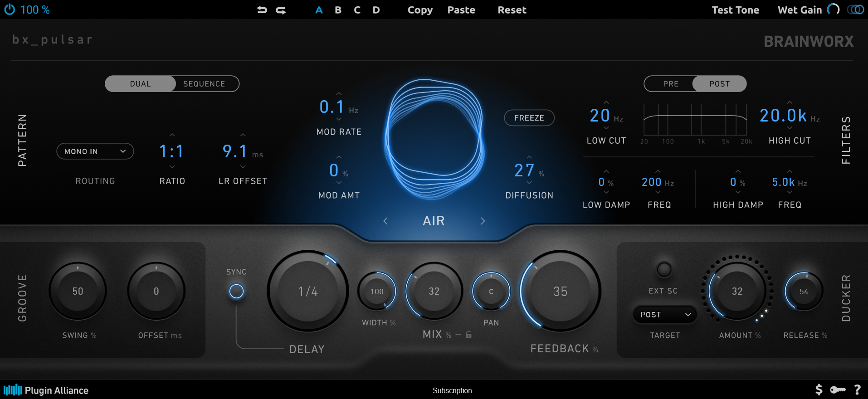Click the ducker AMOUNT knob
868x399 pixels.
(737, 291)
